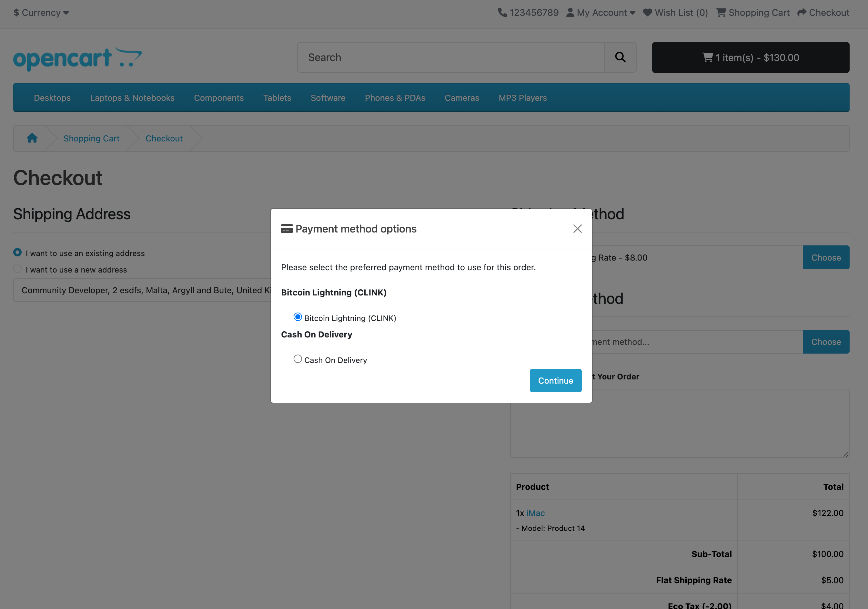868x609 pixels.
Task: Click Shopping Cart breadcrumb
Action: click(x=92, y=139)
